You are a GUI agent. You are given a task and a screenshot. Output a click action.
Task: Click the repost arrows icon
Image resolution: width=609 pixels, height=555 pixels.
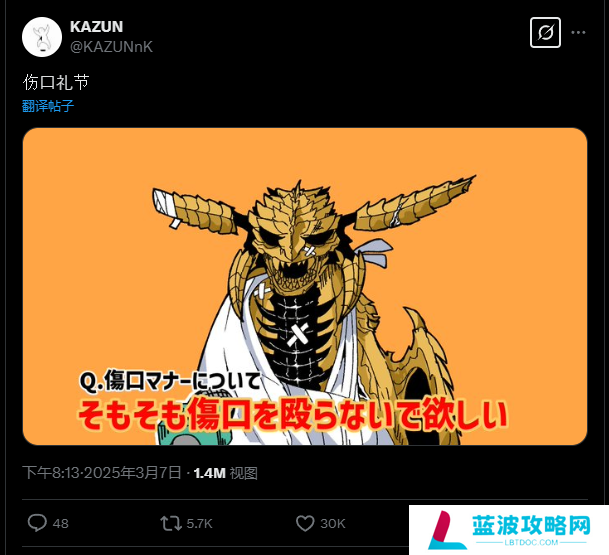(171, 523)
